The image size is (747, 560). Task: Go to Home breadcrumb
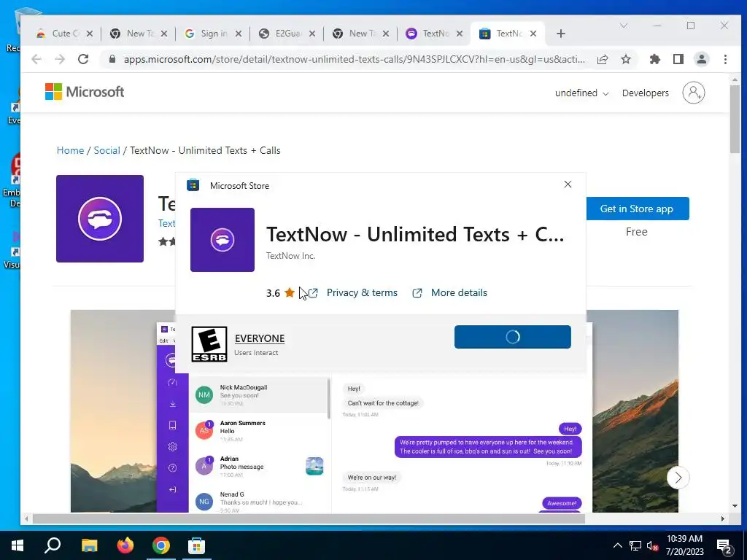click(70, 150)
